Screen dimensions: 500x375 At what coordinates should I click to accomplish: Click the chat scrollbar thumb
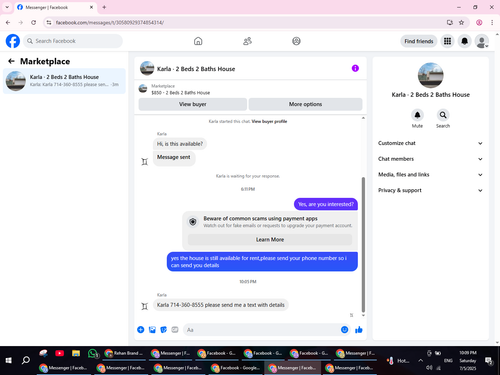[x=363, y=244]
